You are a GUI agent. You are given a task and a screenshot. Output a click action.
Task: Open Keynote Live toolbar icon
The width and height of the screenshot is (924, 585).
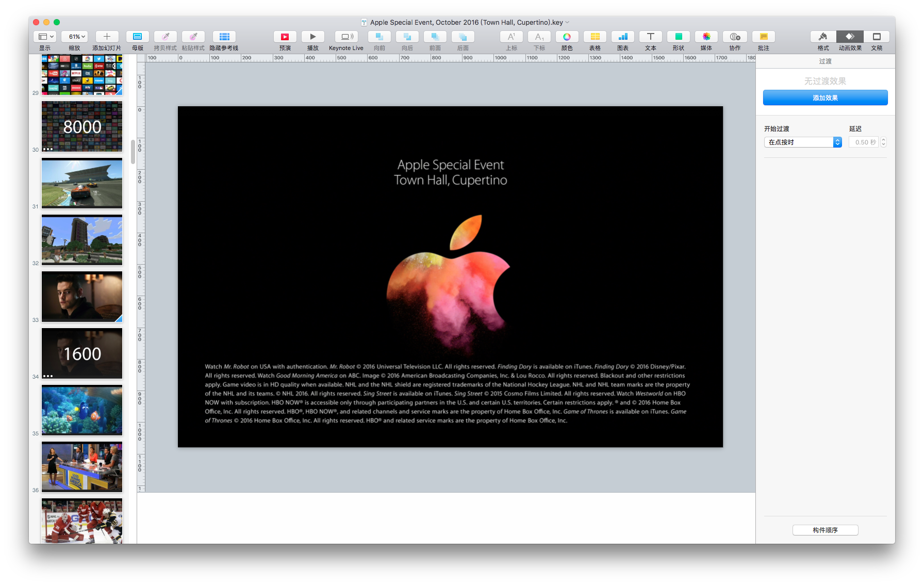tap(346, 37)
